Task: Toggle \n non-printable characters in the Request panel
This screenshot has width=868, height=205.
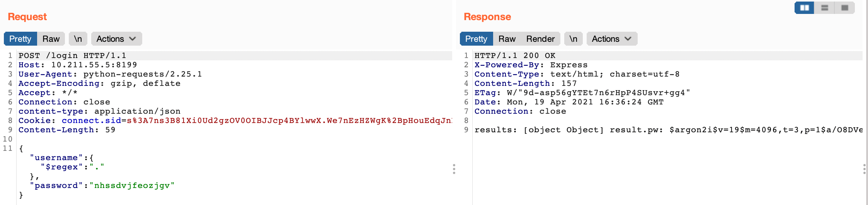Action: click(x=78, y=39)
